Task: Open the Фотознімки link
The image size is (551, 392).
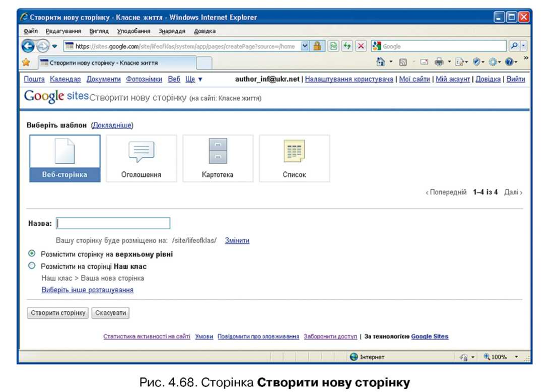Action: tap(144, 79)
